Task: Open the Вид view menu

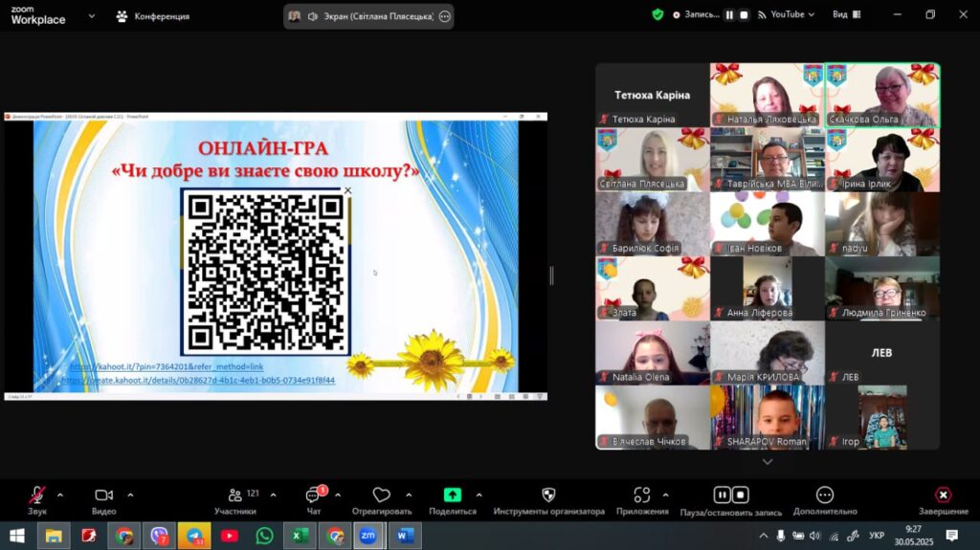Action: [847, 14]
